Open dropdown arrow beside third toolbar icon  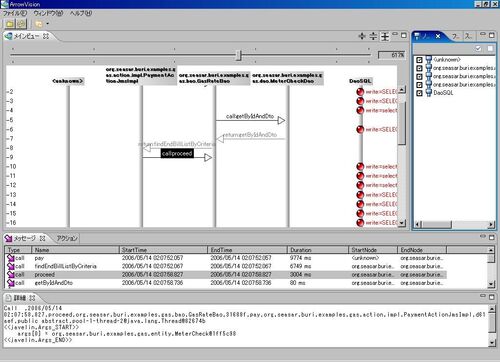47,24
